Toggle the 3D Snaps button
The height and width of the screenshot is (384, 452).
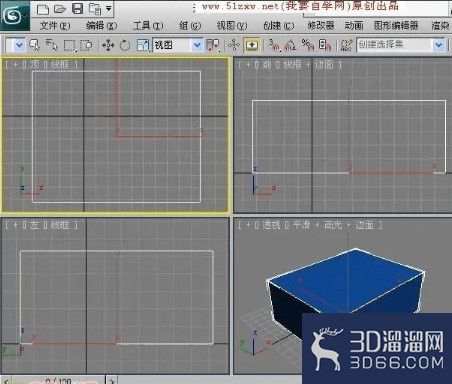click(x=275, y=45)
